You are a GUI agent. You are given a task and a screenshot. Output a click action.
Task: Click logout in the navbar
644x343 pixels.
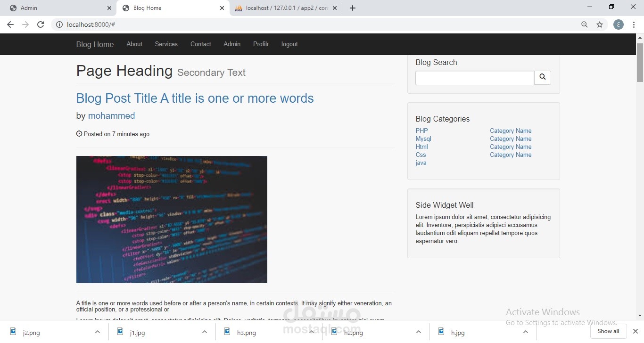[289, 44]
